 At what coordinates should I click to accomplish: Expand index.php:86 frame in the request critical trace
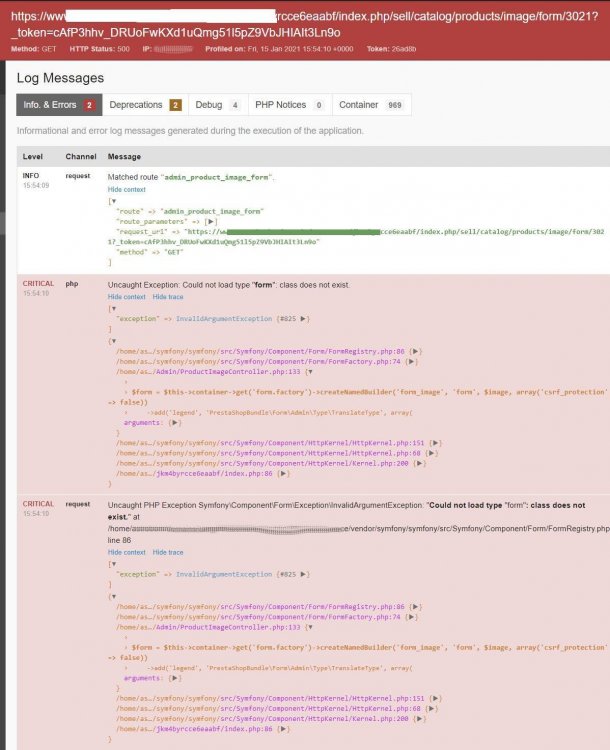click(283, 729)
